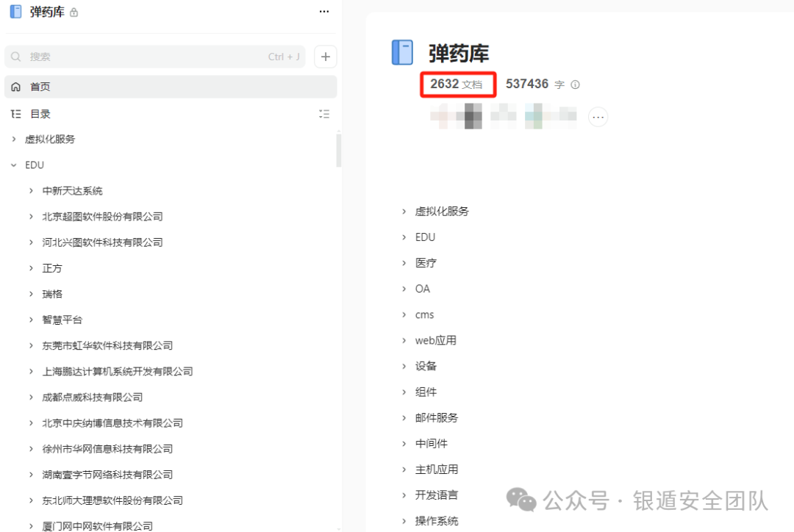Viewport: 794px width, 532px height.
Task: Expand 操作系统 in main panel list
Action: [404, 522]
